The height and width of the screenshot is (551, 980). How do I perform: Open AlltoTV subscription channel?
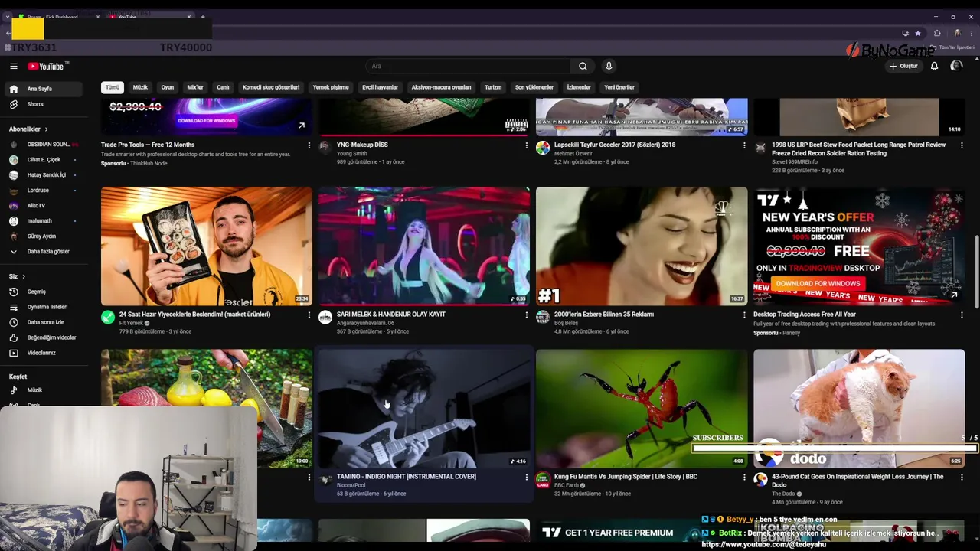click(x=42, y=206)
